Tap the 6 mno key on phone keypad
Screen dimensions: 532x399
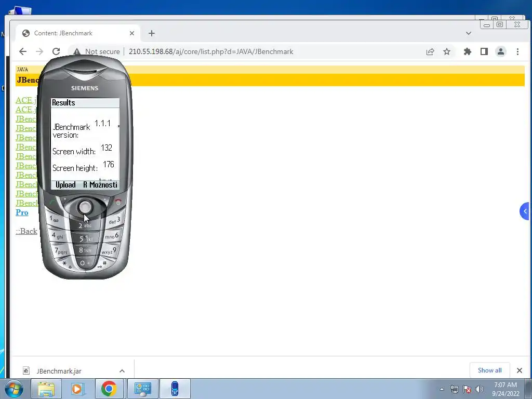click(x=112, y=236)
